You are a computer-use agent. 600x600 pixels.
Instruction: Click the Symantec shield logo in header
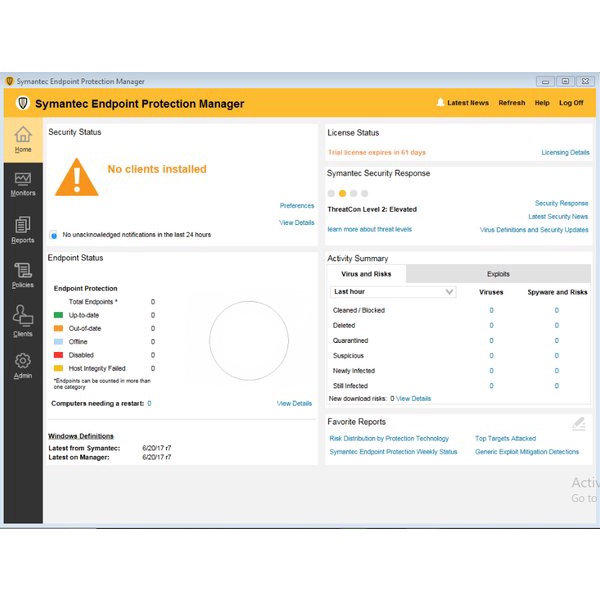pos(23,103)
